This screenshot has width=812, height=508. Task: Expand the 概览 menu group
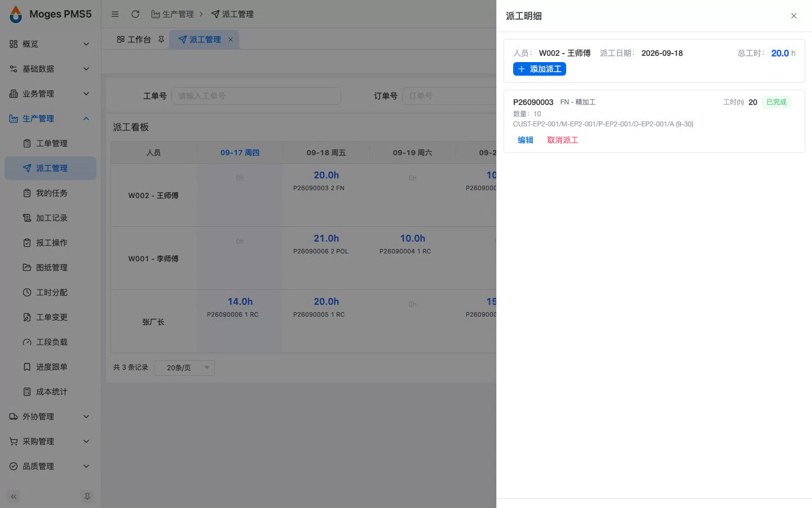pos(50,44)
